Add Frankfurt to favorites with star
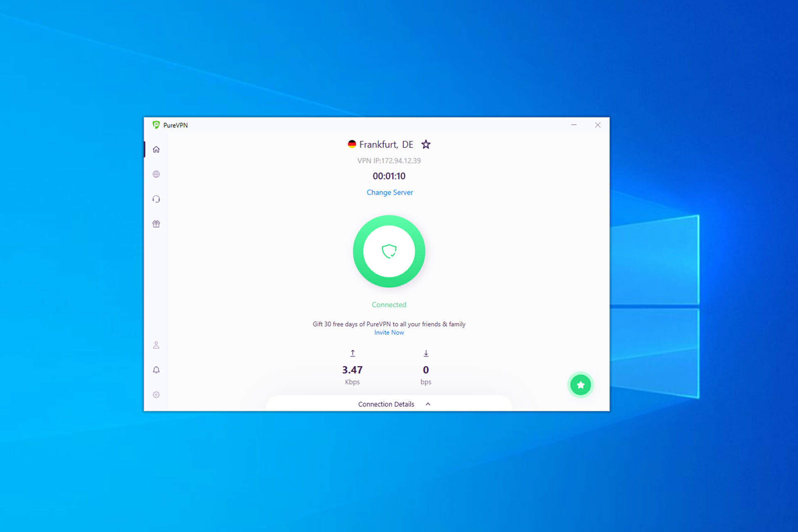The image size is (798, 532). [x=426, y=144]
